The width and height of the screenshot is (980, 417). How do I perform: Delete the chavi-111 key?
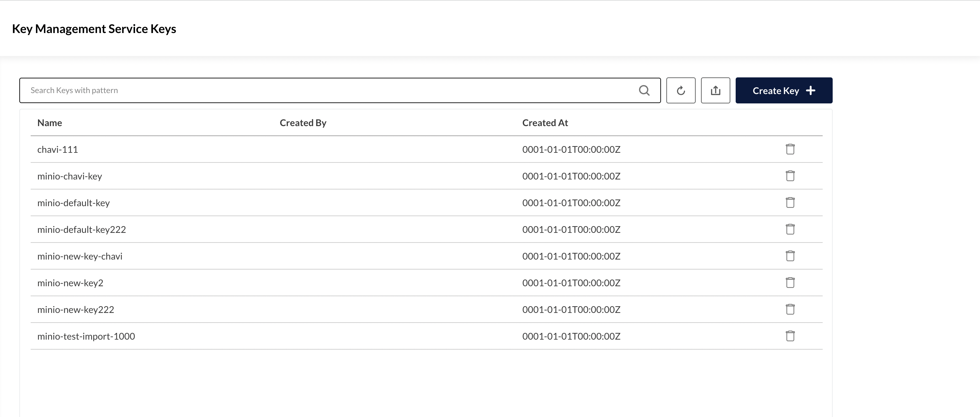(790, 149)
